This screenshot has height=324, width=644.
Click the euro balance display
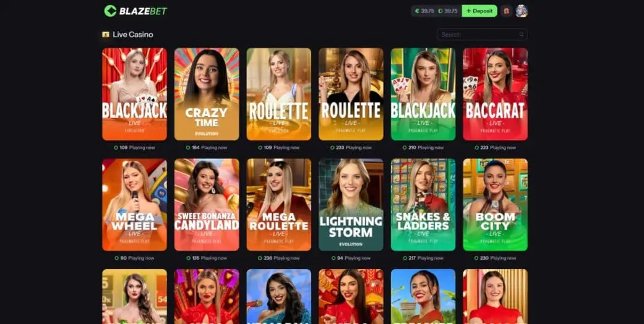[424, 11]
